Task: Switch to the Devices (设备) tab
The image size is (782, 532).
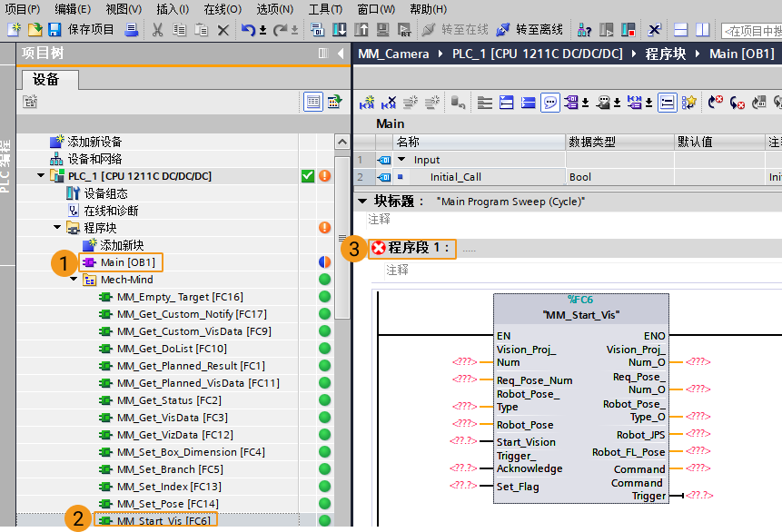Action: 46,80
